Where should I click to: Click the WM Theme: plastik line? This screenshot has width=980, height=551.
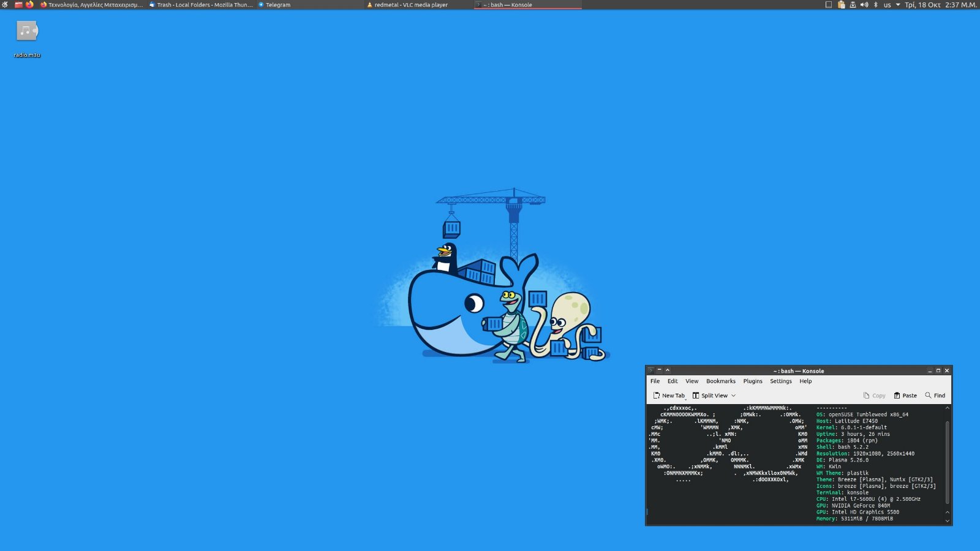click(x=842, y=473)
